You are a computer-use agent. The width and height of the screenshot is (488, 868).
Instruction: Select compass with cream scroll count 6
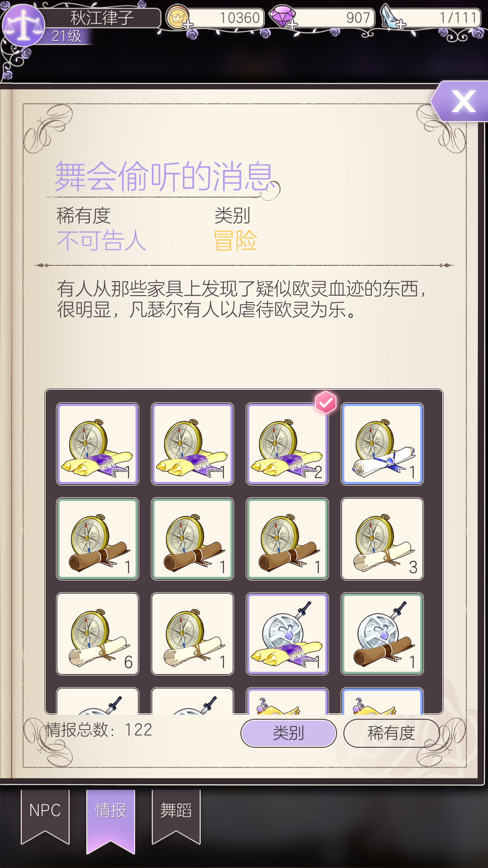98,634
